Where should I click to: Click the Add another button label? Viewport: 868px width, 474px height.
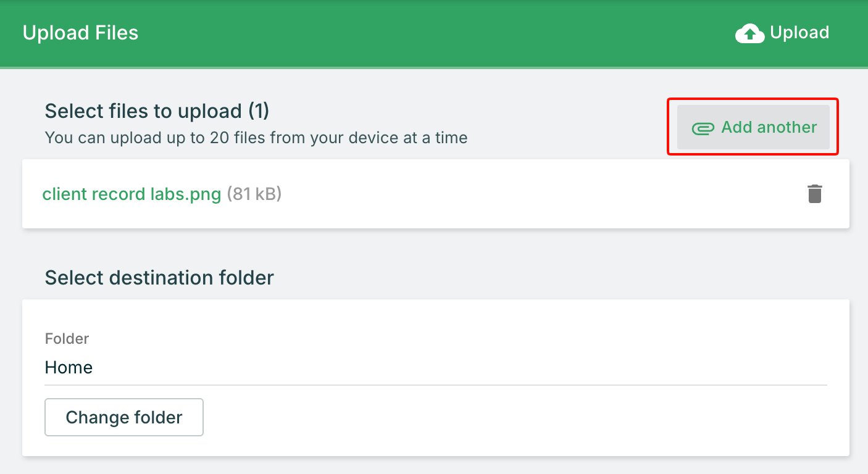769,127
